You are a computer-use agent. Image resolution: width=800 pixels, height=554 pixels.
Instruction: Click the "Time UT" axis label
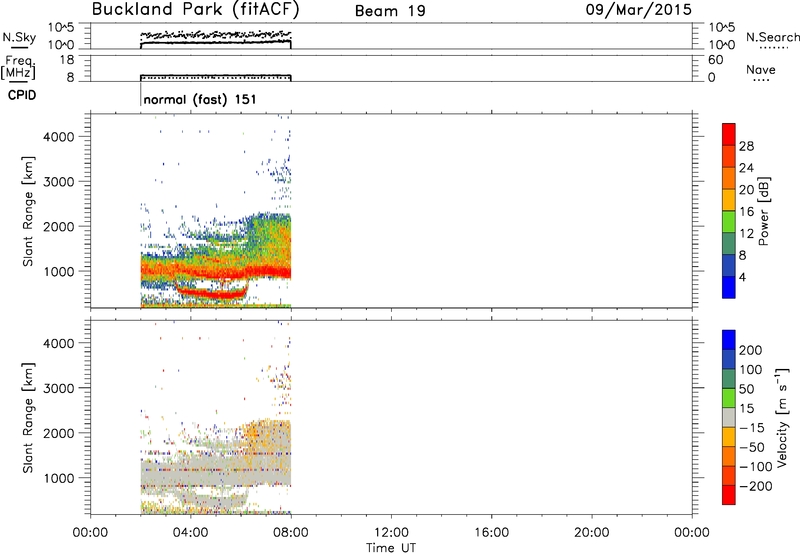(391, 547)
